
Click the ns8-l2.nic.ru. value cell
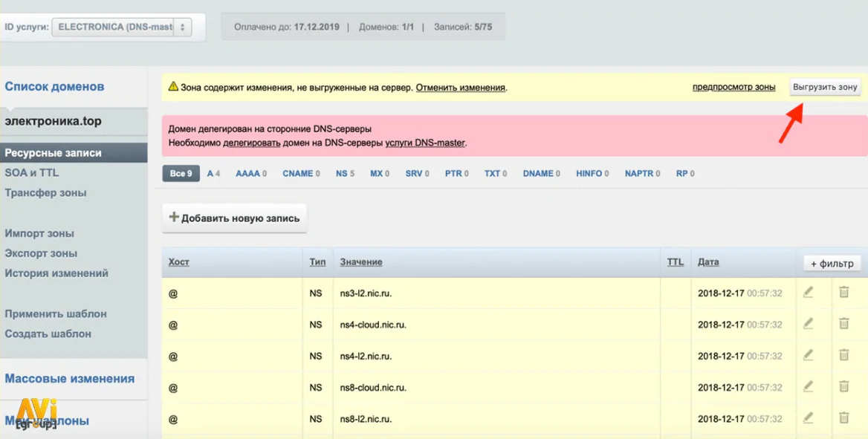pyautogui.click(x=496, y=419)
